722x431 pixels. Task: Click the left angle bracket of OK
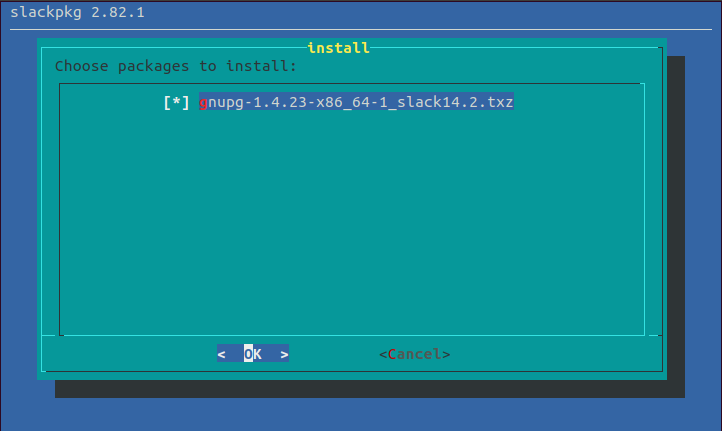(221, 354)
